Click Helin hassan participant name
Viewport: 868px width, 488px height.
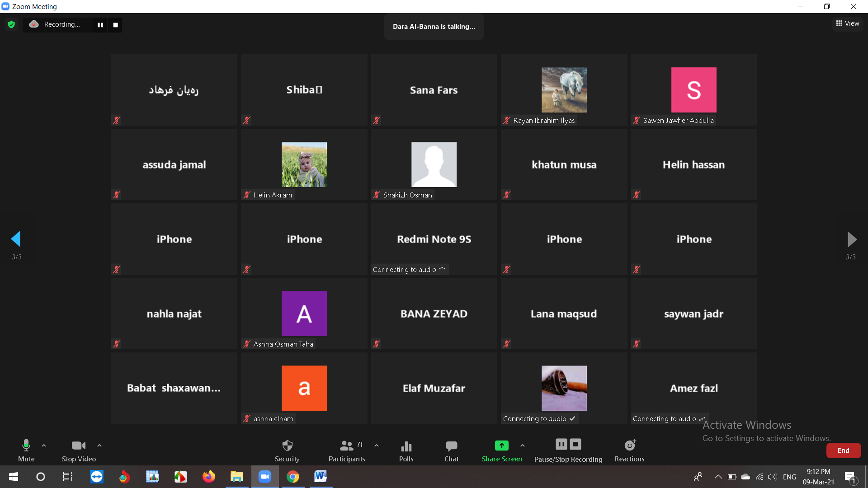694,165
